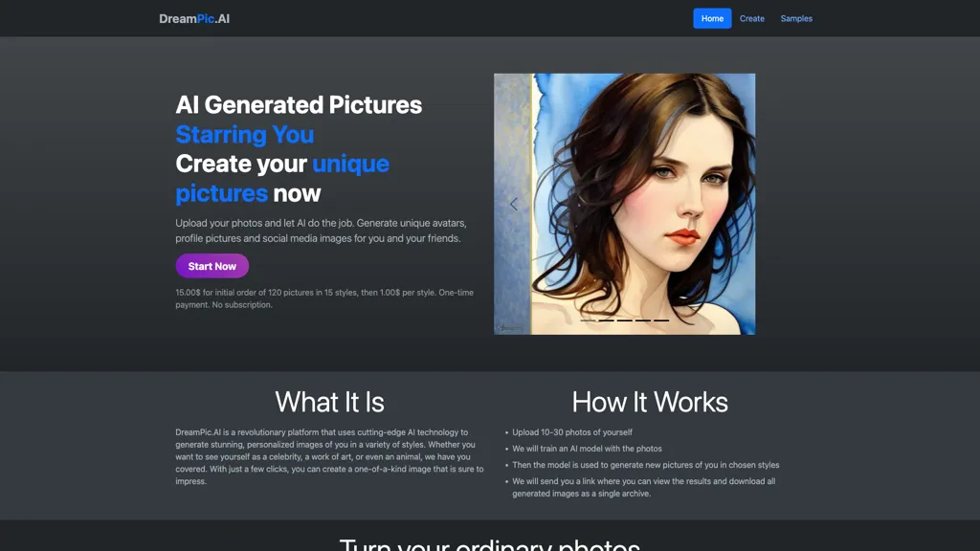Click the 'Turn your ordinary photos' heading
980x551 pixels.
tap(489, 543)
